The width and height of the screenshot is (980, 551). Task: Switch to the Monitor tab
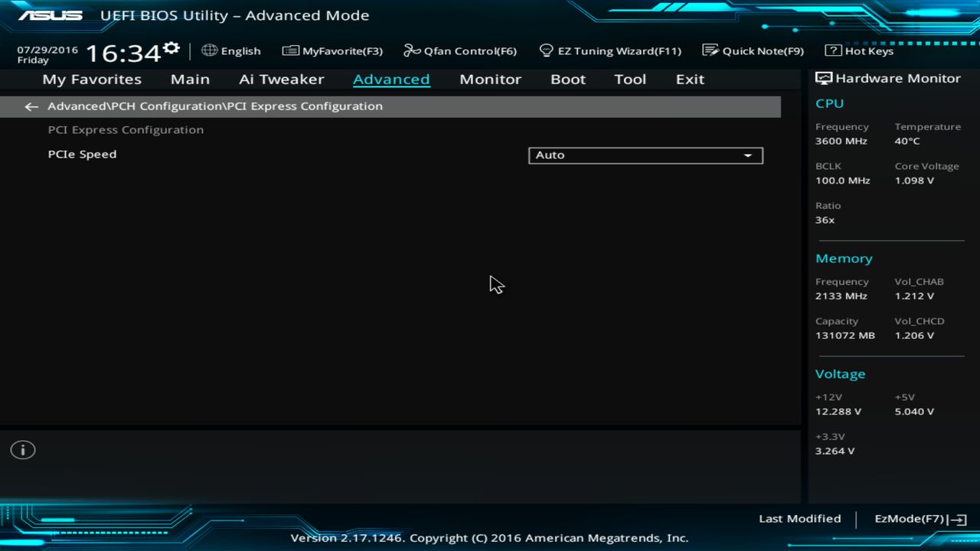pos(490,79)
